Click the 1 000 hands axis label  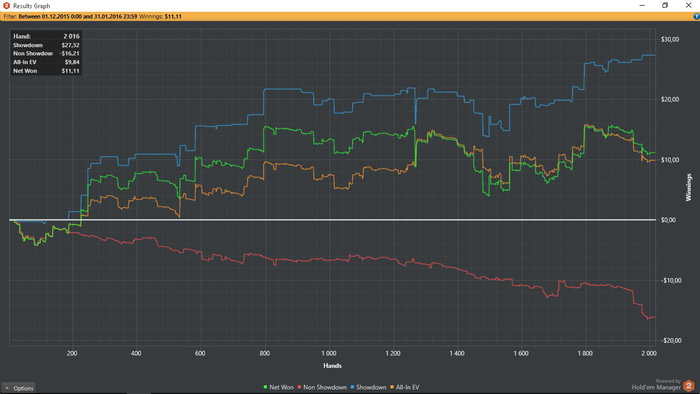(329, 353)
